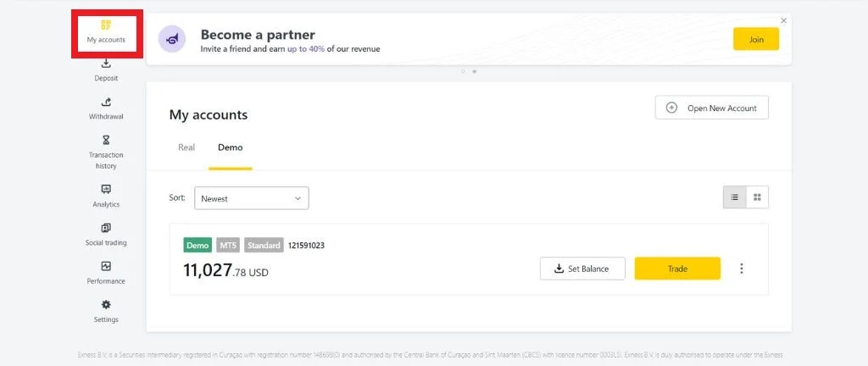Open the demo account three-dot menu
Viewport: 868px width, 366px height.
pos(742,269)
